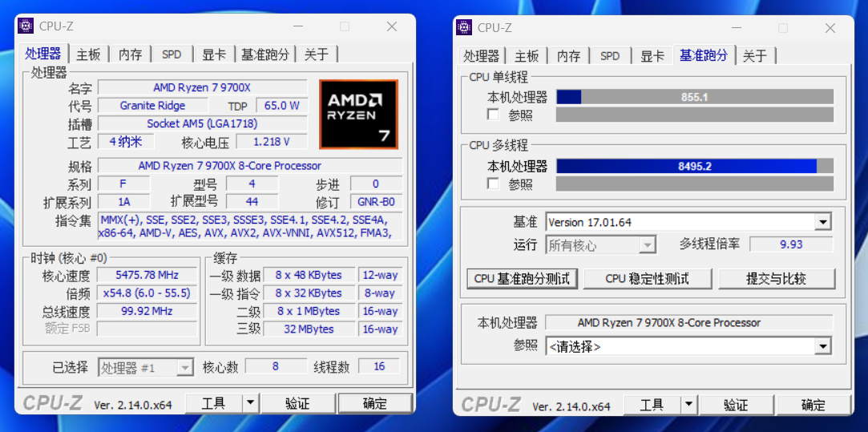The image size is (868, 432).
Task: Switch to 关于 tab in right window
Action: point(756,55)
